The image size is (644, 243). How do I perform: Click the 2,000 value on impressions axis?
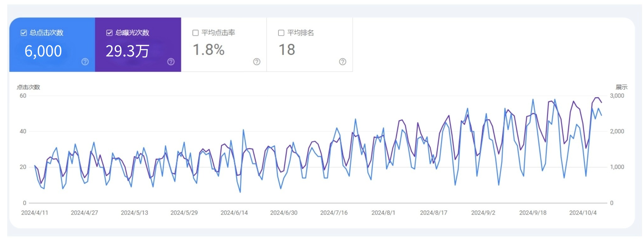pyautogui.click(x=617, y=131)
